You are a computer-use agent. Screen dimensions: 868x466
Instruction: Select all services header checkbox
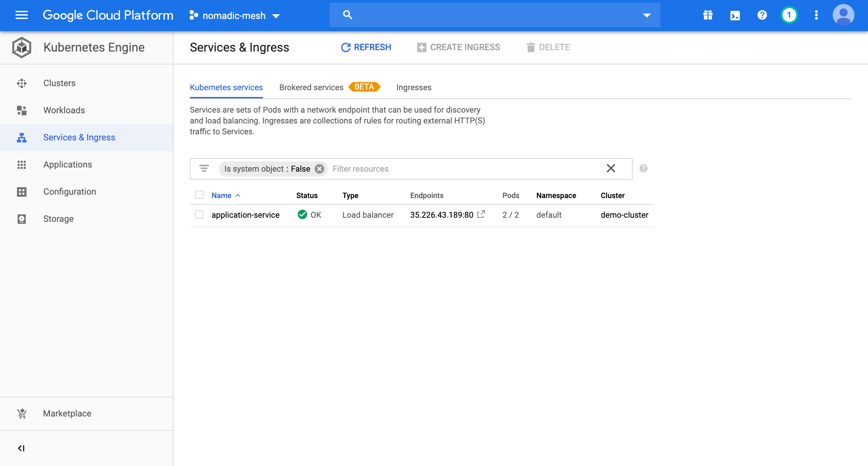[199, 195]
